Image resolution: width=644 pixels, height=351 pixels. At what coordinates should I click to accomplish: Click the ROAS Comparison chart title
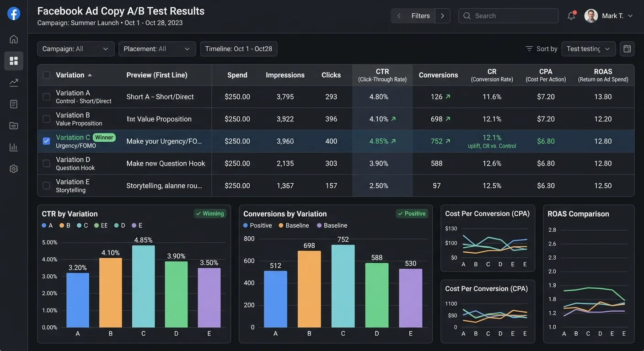click(x=578, y=213)
